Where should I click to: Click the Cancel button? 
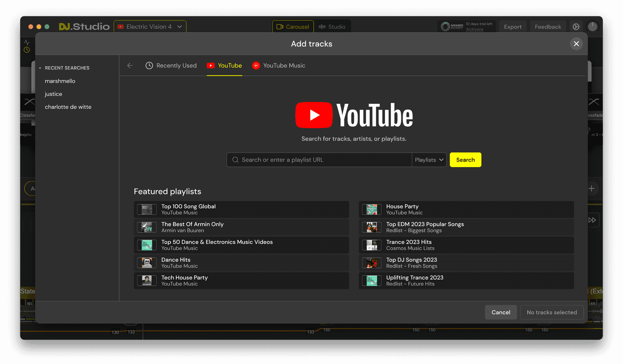pyautogui.click(x=501, y=312)
